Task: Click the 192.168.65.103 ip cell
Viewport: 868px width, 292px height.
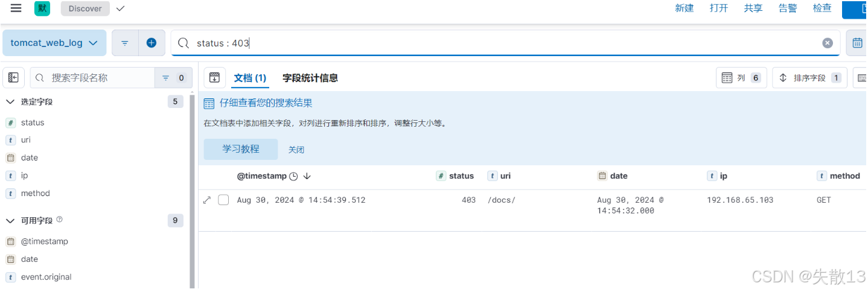Action: [x=740, y=200]
